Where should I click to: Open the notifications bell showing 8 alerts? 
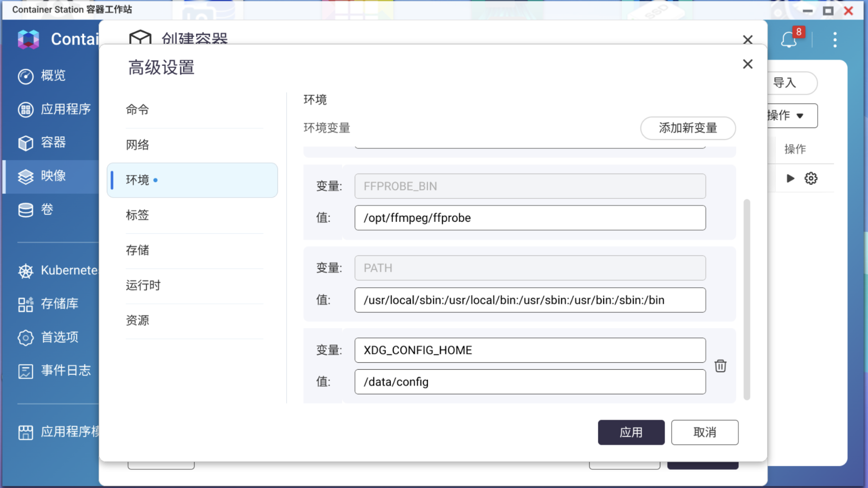tap(789, 40)
